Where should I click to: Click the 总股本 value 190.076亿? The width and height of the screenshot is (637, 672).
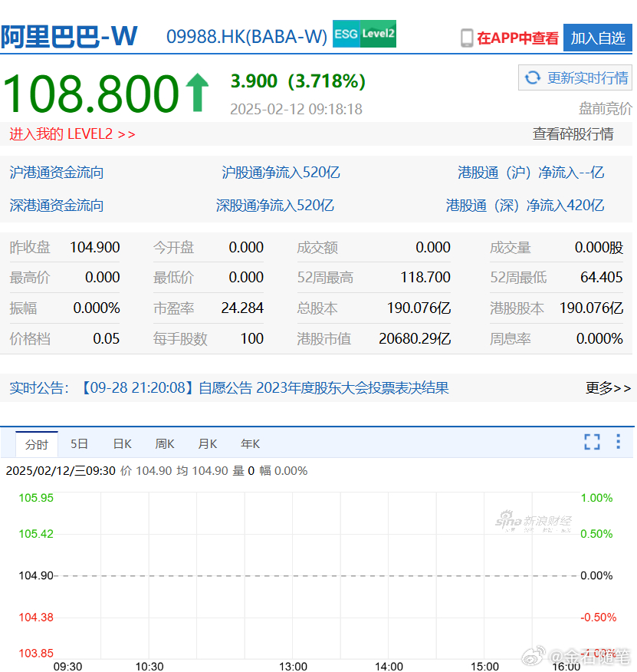pos(419,308)
